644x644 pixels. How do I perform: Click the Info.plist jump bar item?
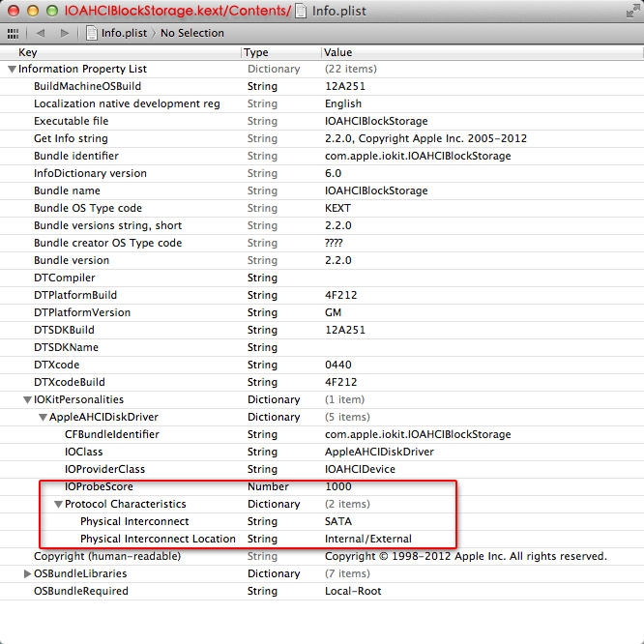[124, 33]
